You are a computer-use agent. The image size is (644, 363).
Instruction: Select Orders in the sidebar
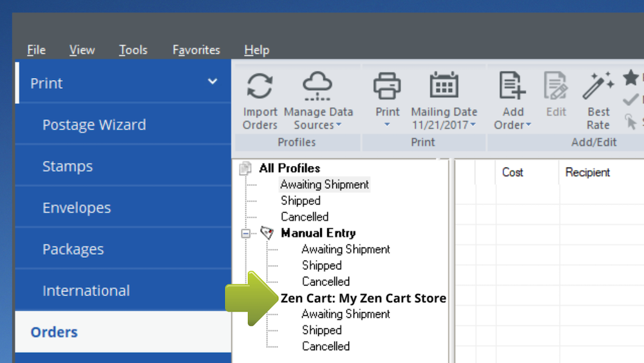pyautogui.click(x=123, y=332)
